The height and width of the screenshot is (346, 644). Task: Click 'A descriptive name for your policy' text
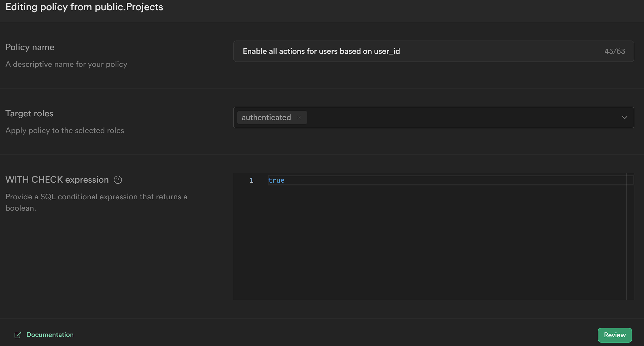coord(66,64)
